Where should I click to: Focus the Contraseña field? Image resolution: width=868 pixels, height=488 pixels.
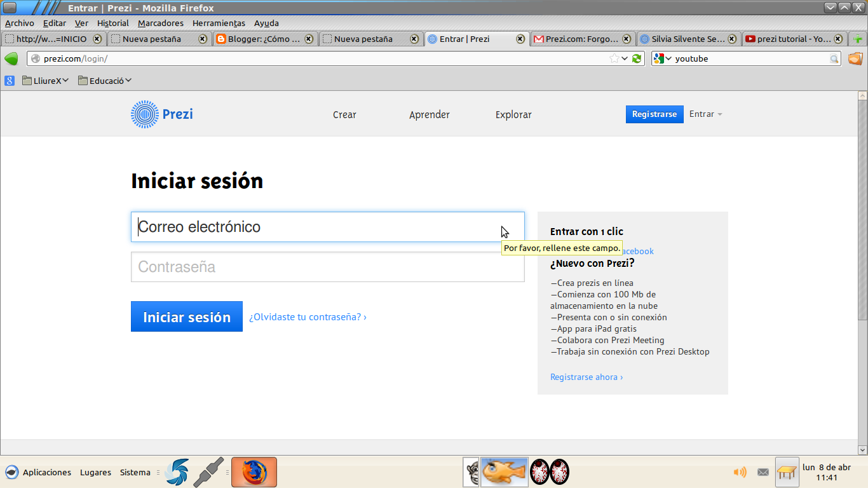click(328, 267)
